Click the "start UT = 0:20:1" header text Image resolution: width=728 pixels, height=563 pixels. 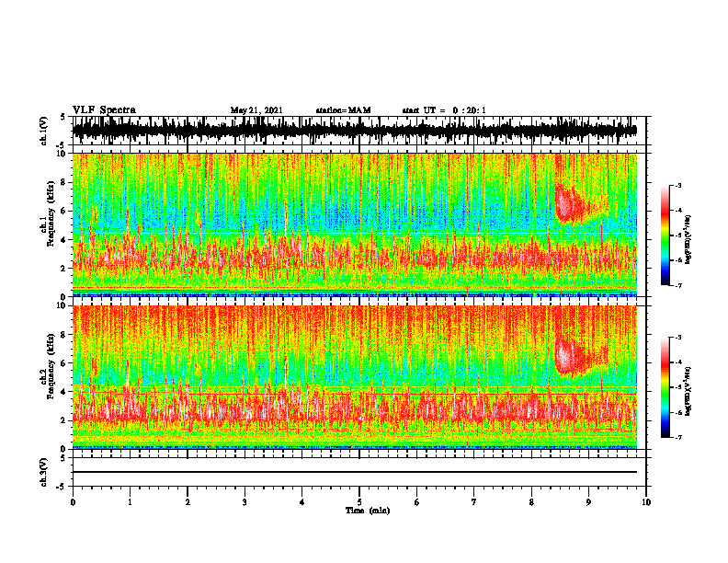pos(444,110)
